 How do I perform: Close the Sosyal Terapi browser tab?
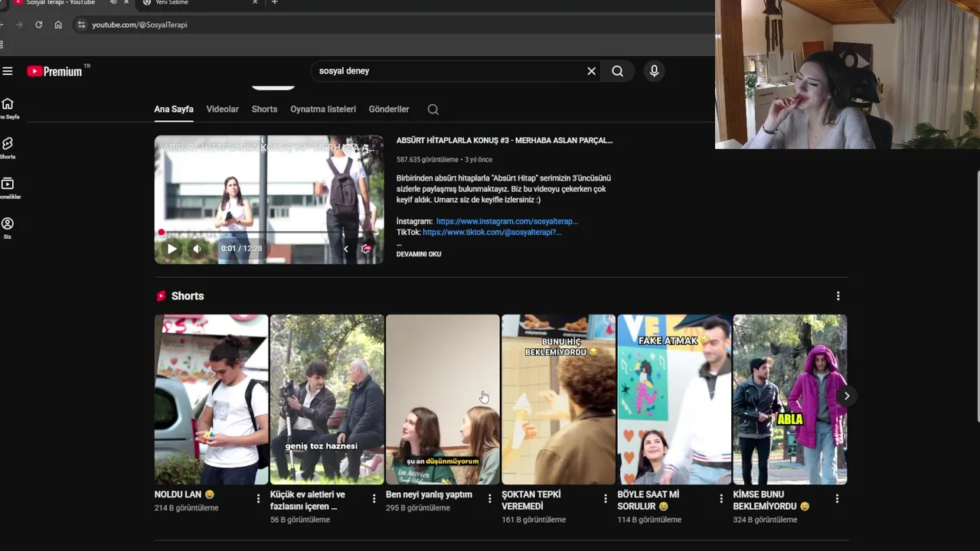point(126,2)
